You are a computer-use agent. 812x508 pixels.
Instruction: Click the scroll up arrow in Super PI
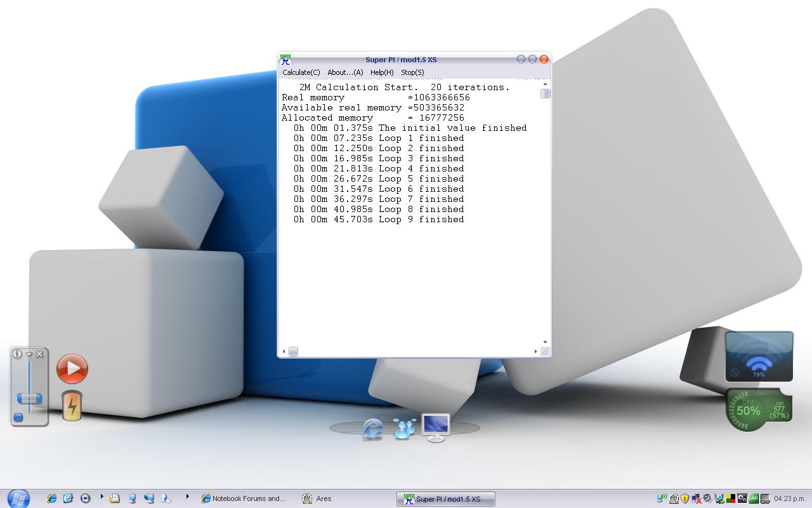545,84
